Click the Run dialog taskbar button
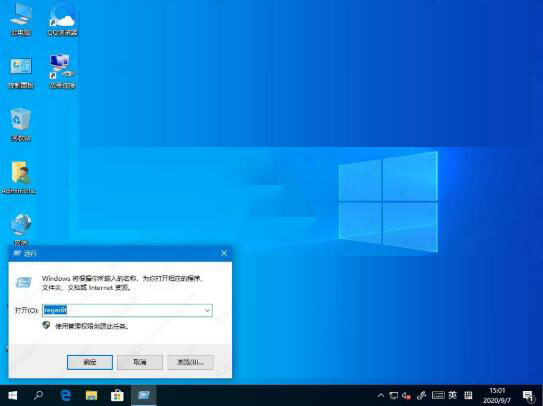Screen dimensions: 543x406 point(143,396)
